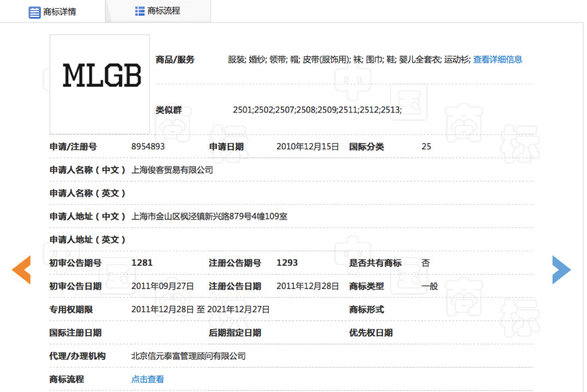Screen dimensions: 587x392
Task: Click the 国际分类 label
Action: [x=366, y=146]
